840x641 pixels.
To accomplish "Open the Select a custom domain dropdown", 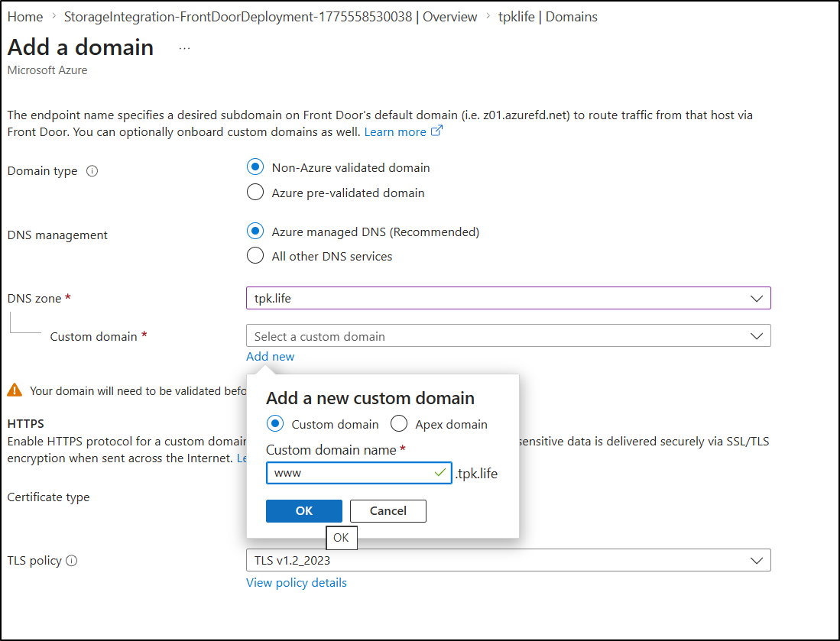I will [x=508, y=336].
